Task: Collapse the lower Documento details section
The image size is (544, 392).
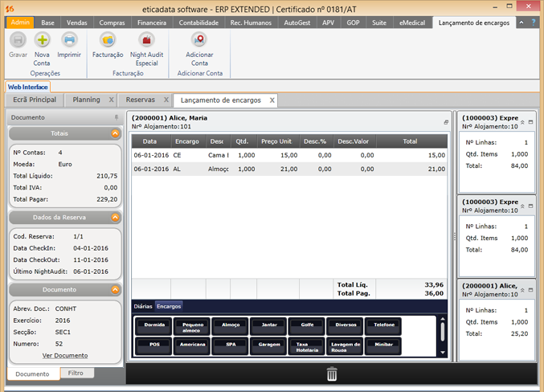Action: coord(116,289)
